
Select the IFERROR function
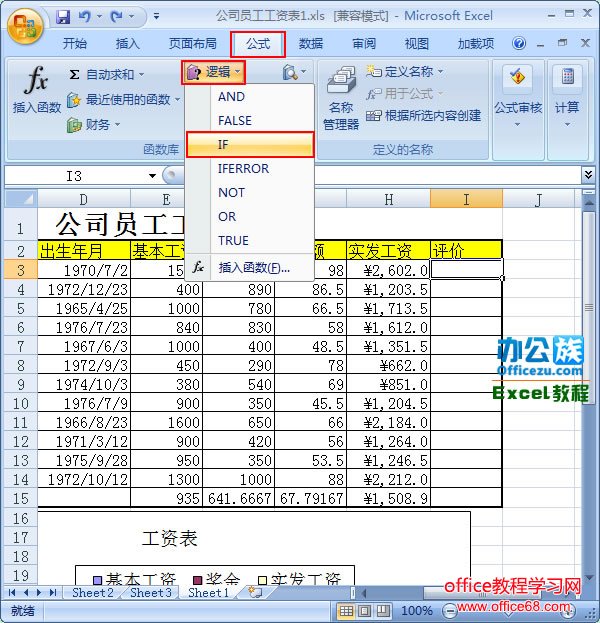pyautogui.click(x=250, y=168)
